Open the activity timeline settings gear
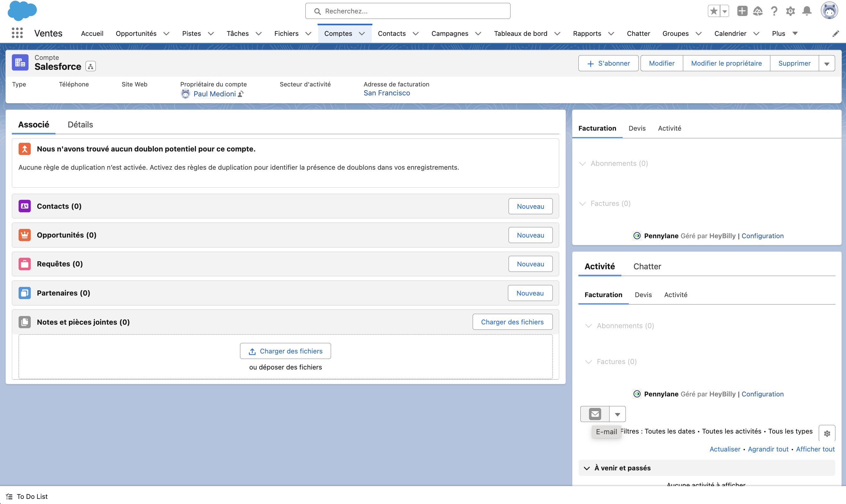Image resolution: width=846 pixels, height=504 pixels. pyautogui.click(x=827, y=433)
